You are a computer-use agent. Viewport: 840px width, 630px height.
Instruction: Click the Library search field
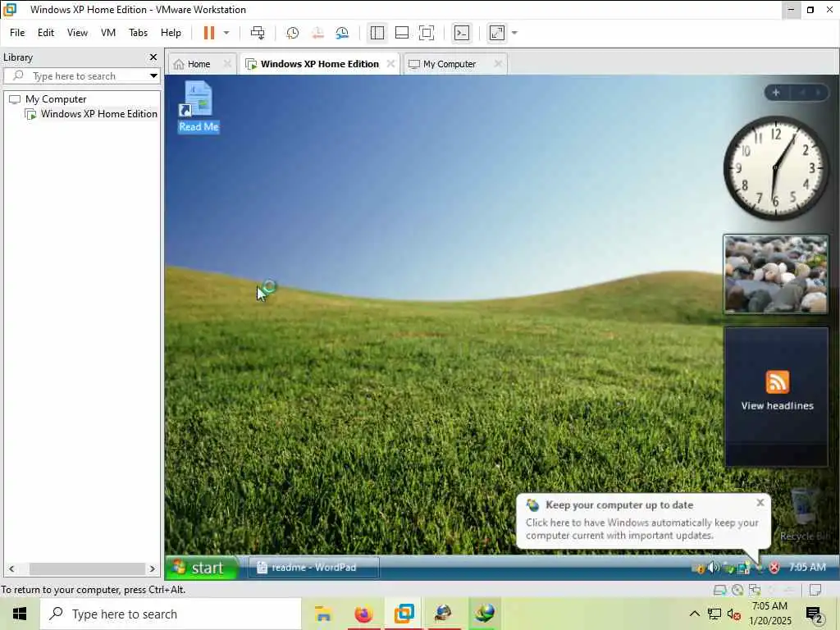coord(75,76)
